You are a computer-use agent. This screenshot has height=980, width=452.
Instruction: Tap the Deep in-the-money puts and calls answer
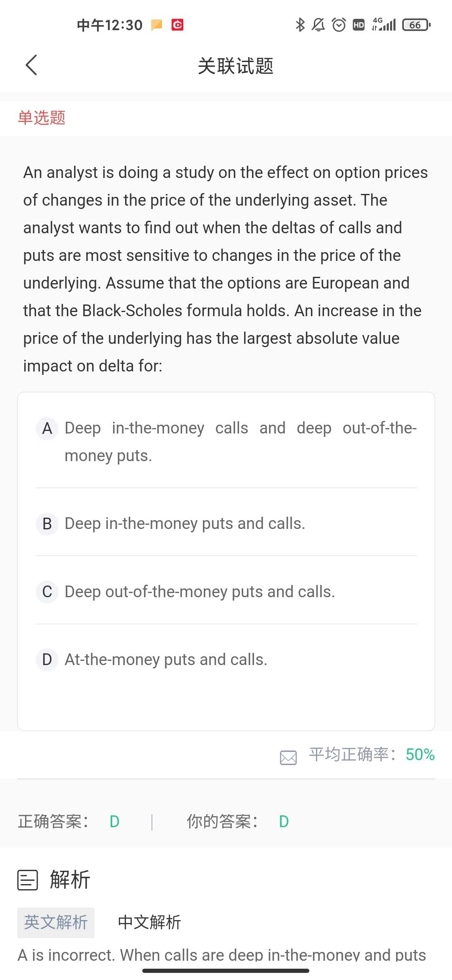point(185,524)
